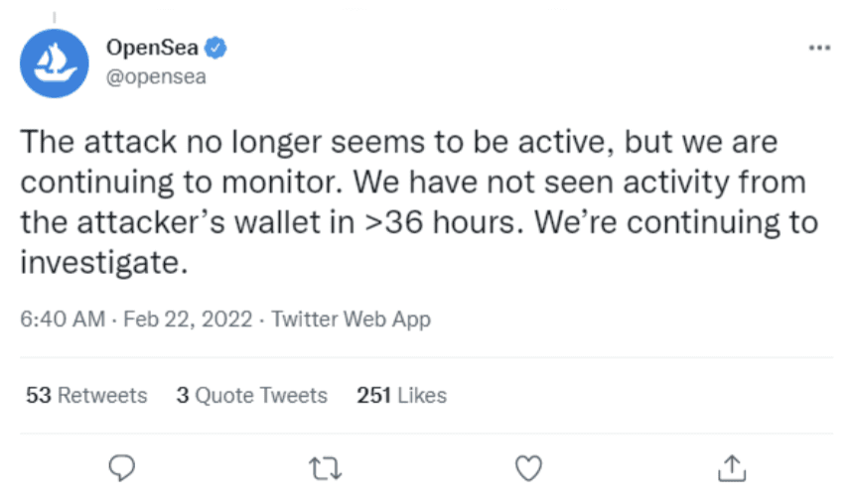Click the thread connector line above avatar
852x504 pixels.
tap(55, 18)
